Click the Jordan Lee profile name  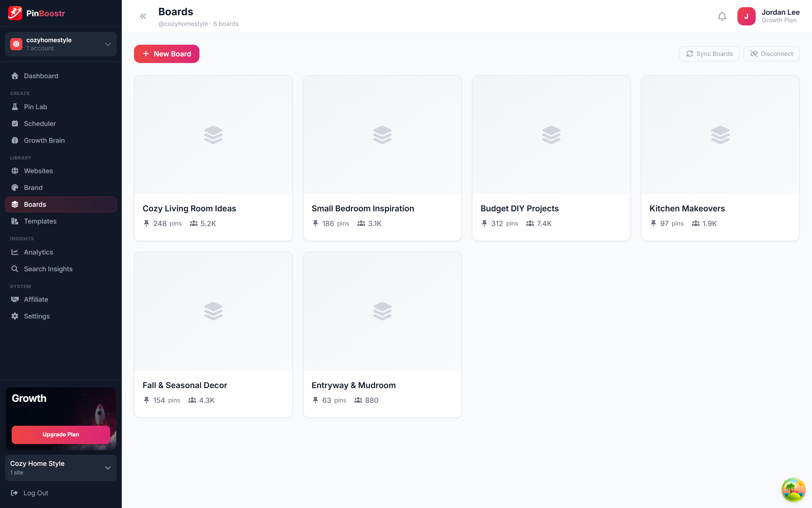pyautogui.click(x=781, y=12)
